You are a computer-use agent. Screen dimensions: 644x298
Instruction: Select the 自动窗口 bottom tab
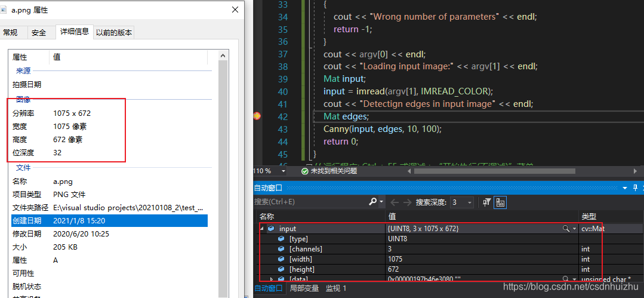pos(269,288)
